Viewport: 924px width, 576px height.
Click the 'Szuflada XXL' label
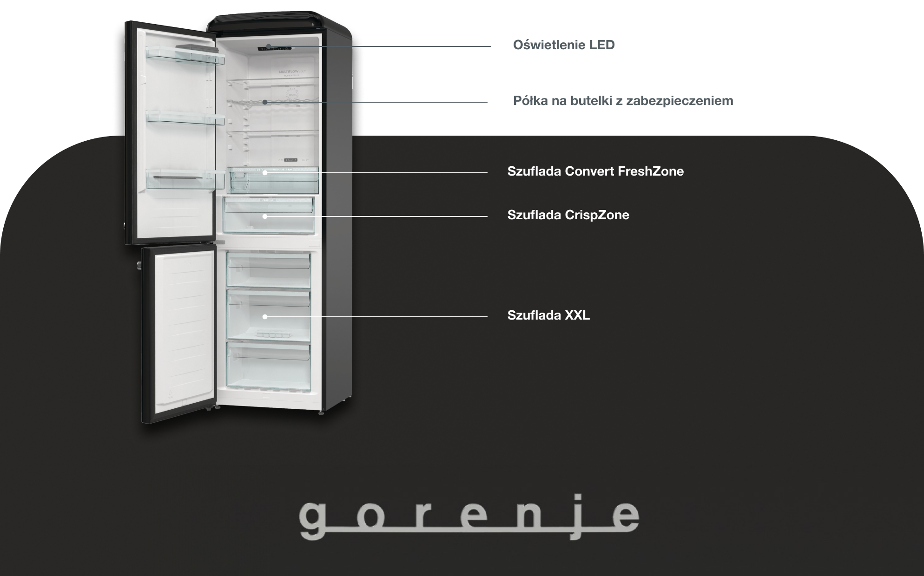(548, 315)
